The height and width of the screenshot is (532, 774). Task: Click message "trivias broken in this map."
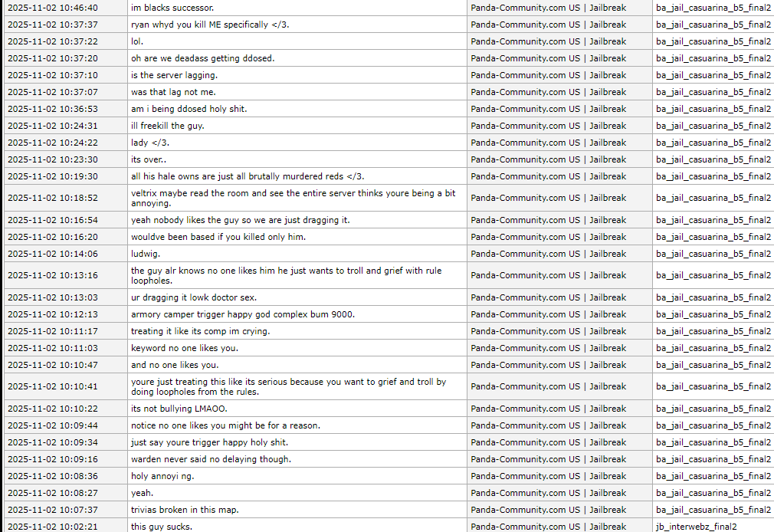[x=185, y=510]
